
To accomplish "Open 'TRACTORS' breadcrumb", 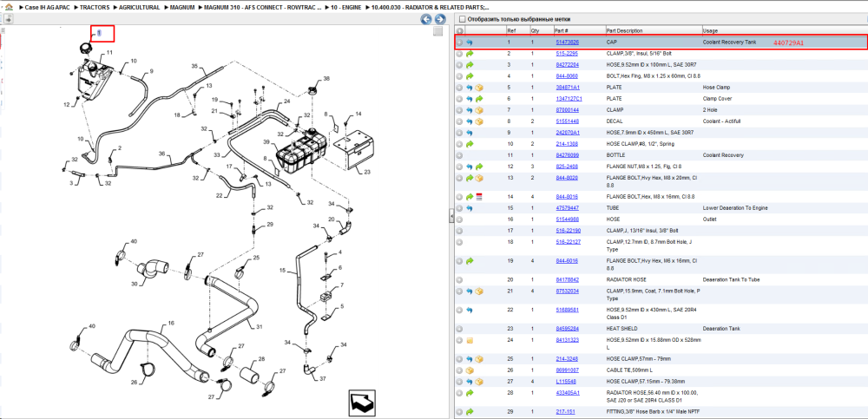I will point(95,8).
